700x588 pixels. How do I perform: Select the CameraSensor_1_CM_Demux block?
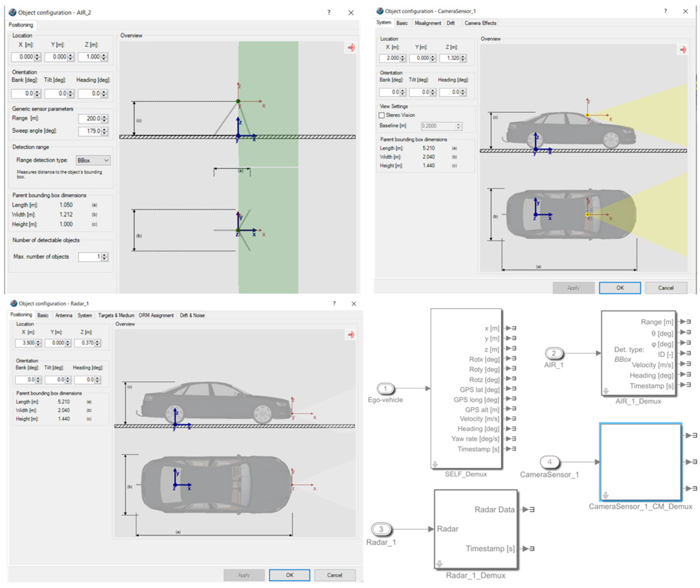click(640, 462)
